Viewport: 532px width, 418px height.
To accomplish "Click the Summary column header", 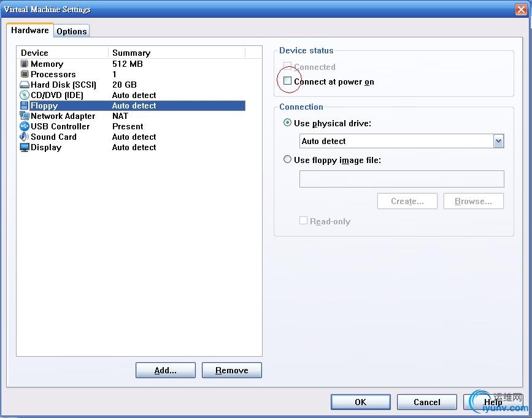I will click(177, 53).
